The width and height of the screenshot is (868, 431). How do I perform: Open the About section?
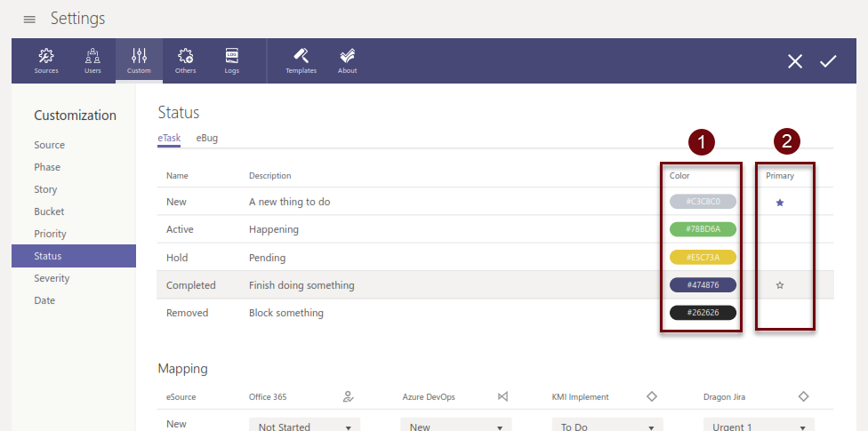348,60
